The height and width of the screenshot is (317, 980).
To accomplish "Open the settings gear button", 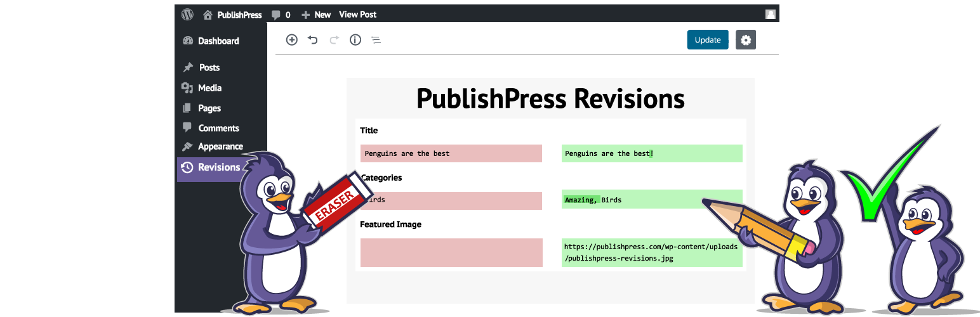I will click(x=746, y=40).
